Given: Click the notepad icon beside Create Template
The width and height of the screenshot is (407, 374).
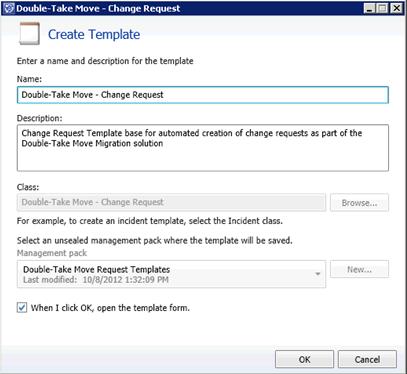Looking at the screenshot, I should 29,34.
